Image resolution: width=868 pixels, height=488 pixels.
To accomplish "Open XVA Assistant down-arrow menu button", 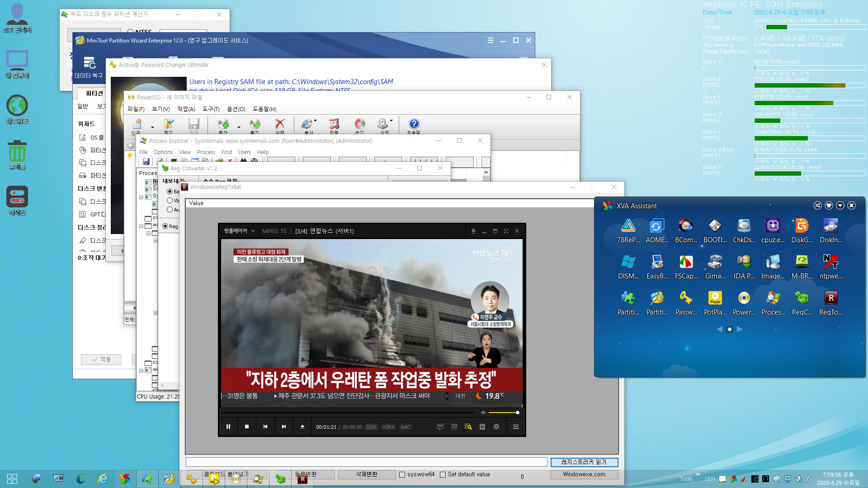I will [840, 206].
